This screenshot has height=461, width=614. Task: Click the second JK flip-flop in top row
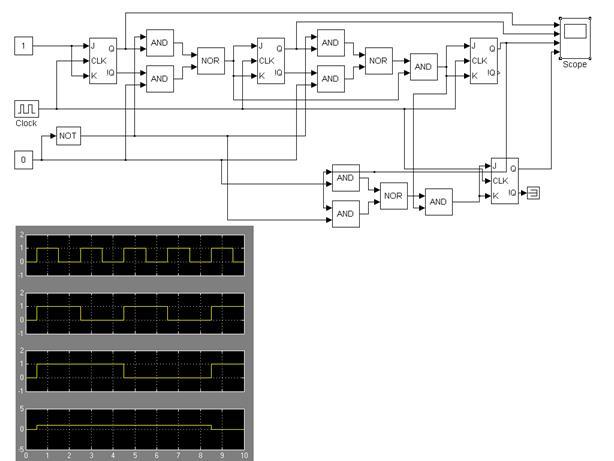click(x=271, y=61)
